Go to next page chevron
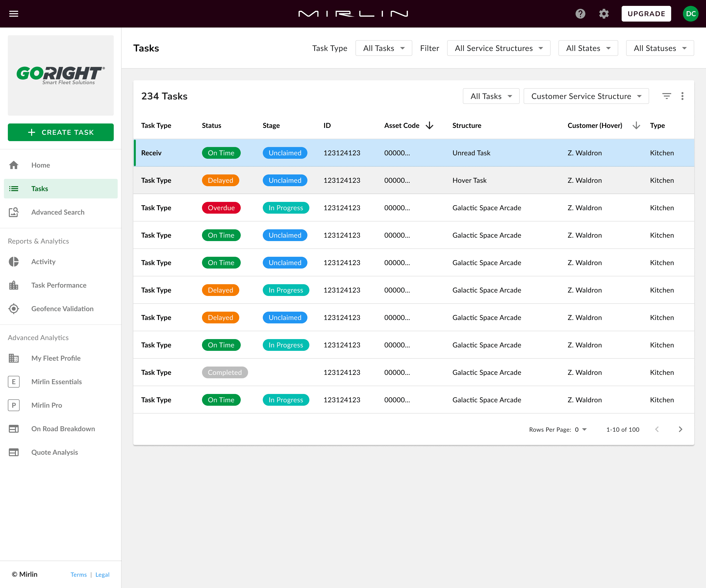Viewport: 706px width, 588px height. pos(681,429)
